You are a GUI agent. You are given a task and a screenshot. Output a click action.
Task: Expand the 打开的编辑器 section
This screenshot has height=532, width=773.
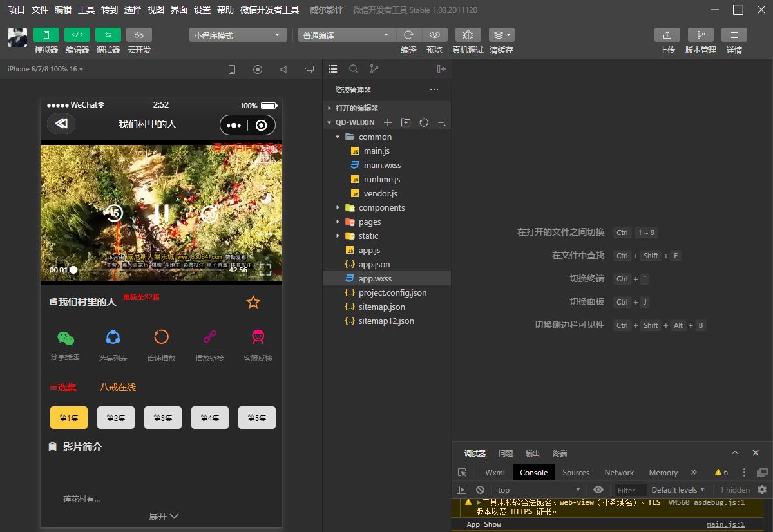coord(386,108)
